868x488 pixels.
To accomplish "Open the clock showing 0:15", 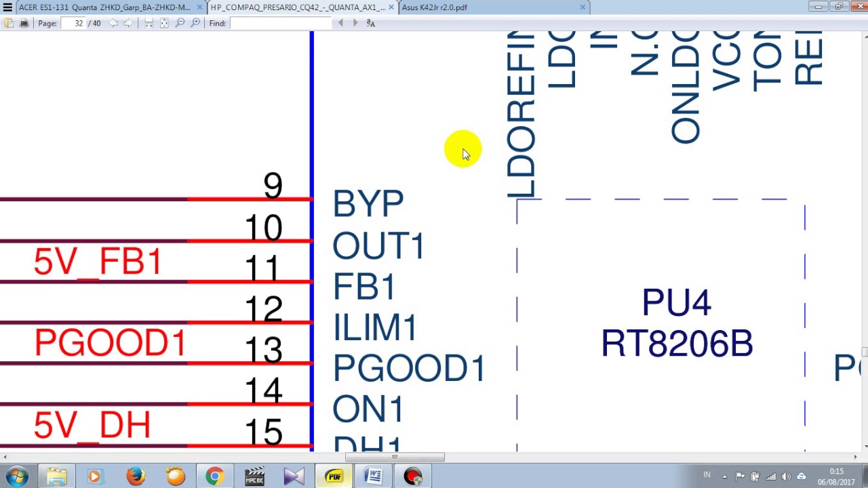I will click(x=836, y=476).
